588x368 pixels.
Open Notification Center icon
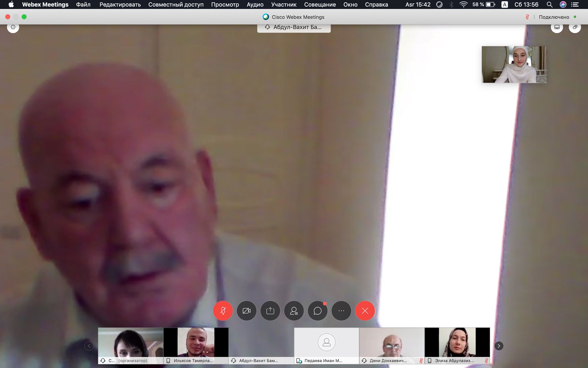[x=575, y=5]
